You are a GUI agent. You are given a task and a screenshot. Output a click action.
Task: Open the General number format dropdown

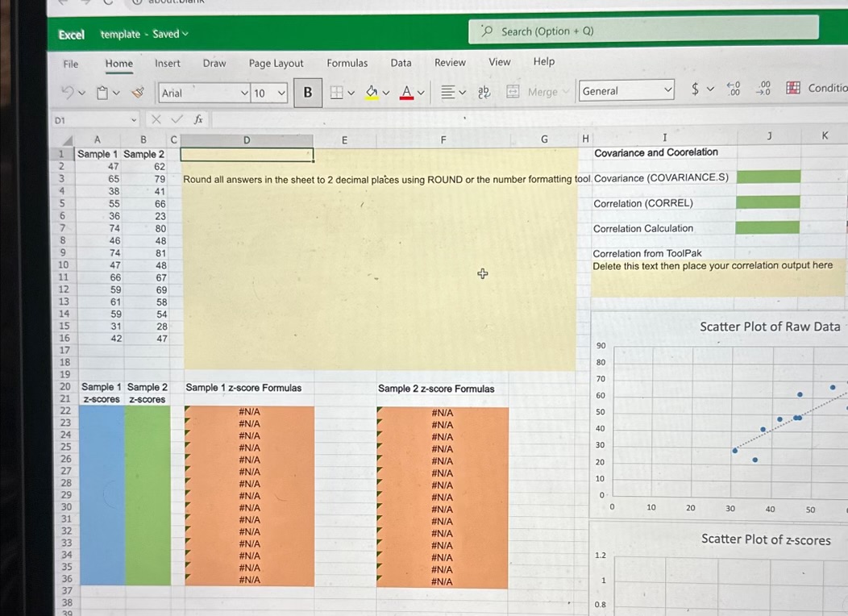coord(668,89)
